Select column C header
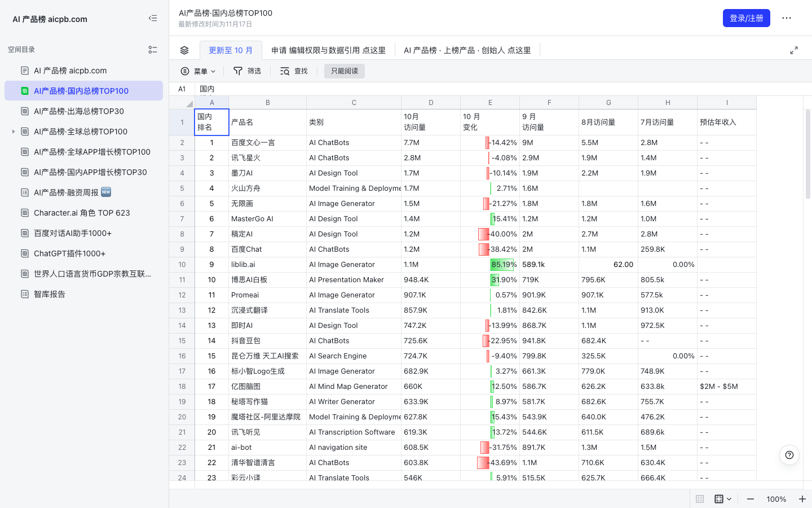The width and height of the screenshot is (812, 508). [x=354, y=103]
